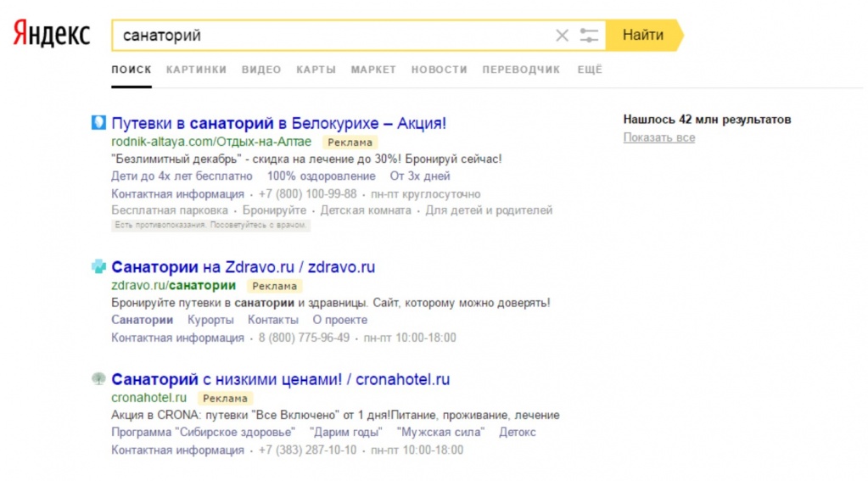Select the Поиск tab
Viewport: 868px width, 481px height.
[132, 70]
